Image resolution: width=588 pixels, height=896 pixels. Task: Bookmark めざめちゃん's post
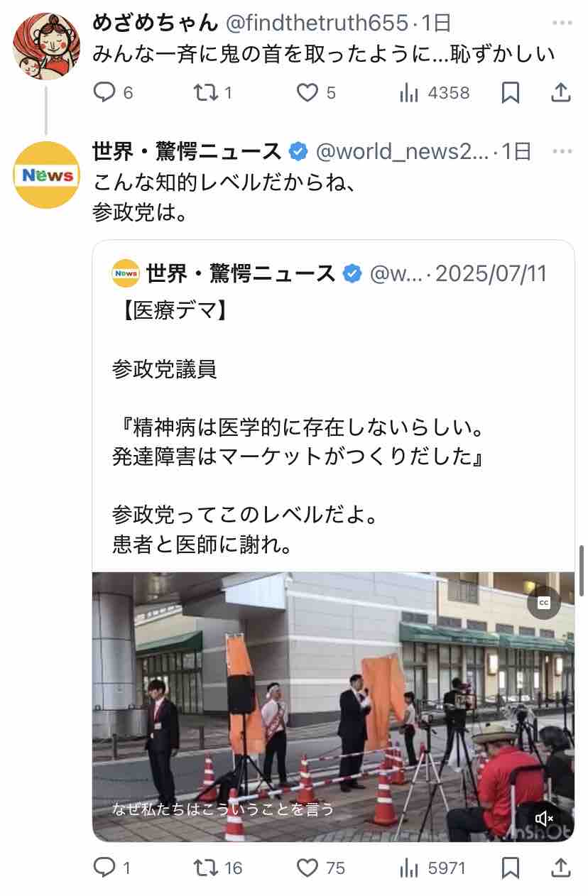(511, 92)
